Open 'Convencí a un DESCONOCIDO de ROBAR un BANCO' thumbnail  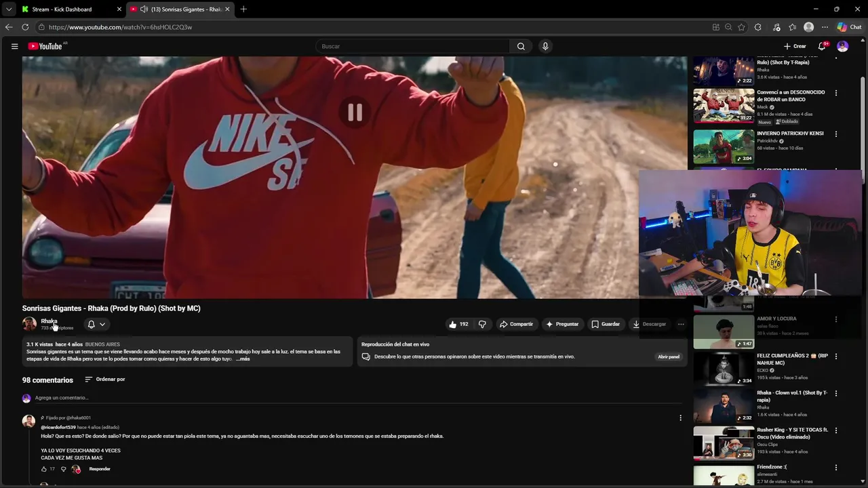tap(724, 106)
